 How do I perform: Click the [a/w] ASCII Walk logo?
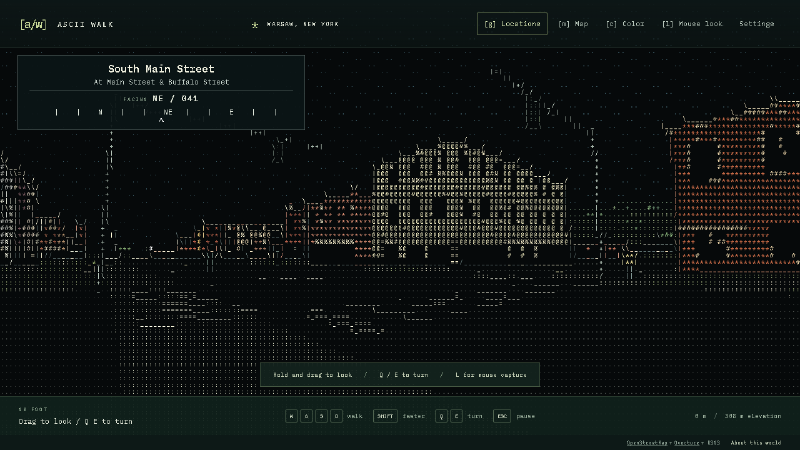pyautogui.click(x=66, y=24)
